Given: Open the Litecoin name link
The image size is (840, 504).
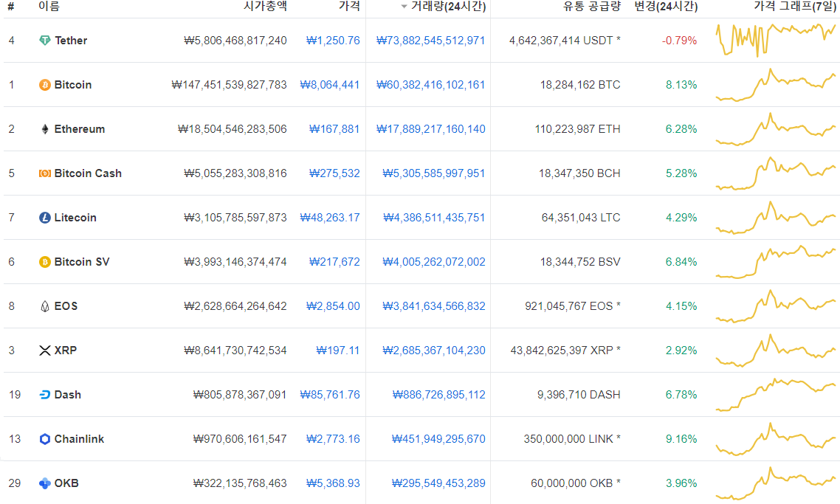Looking at the screenshot, I should click(x=75, y=218).
